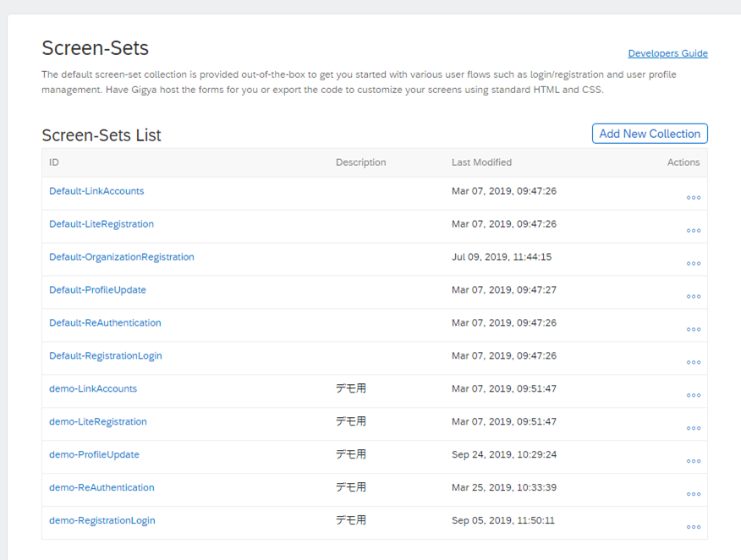
Task: Select the date Sep 24, 2019, 10:29:24
Action: pos(504,454)
